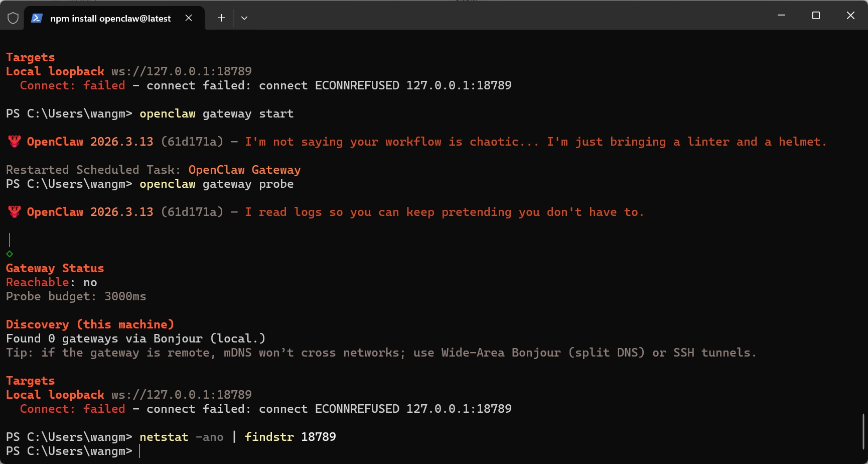Expand the new tab profile dropdown chevron
Image resolution: width=868 pixels, height=464 pixels.
(244, 18)
